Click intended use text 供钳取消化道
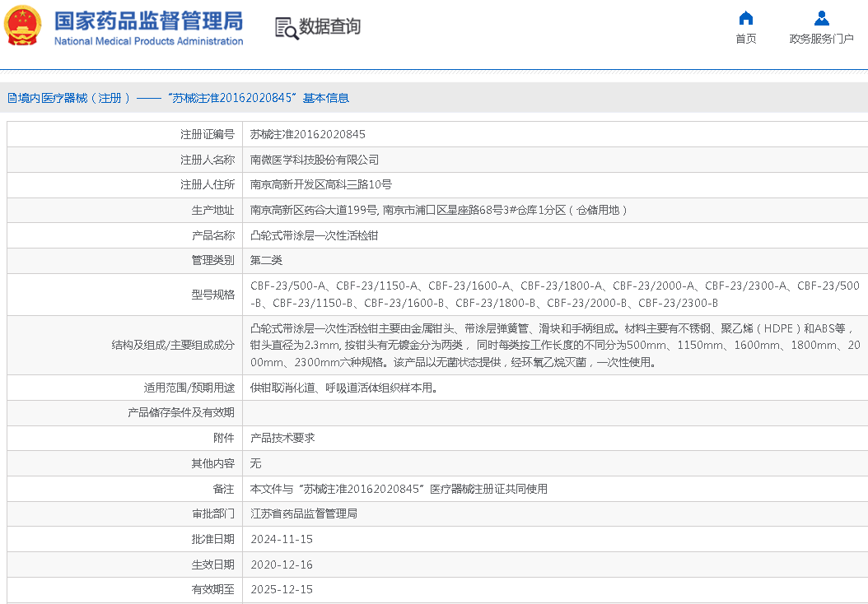 pyautogui.click(x=344, y=388)
